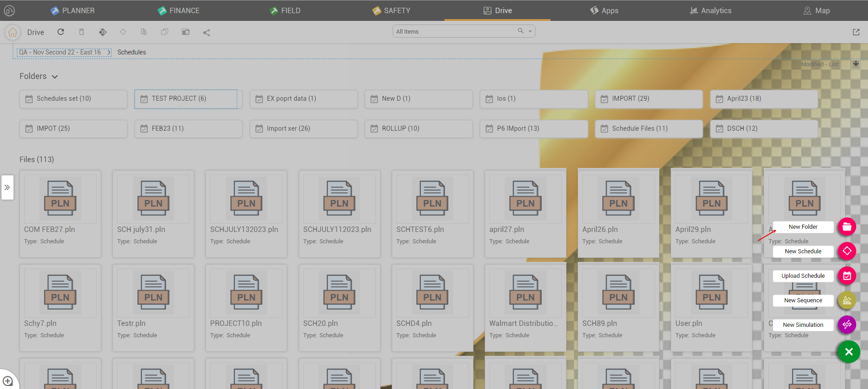Screen dimensions: 868x389
Task: Click the trash delete icon in toolbar
Action: pyautogui.click(x=82, y=32)
